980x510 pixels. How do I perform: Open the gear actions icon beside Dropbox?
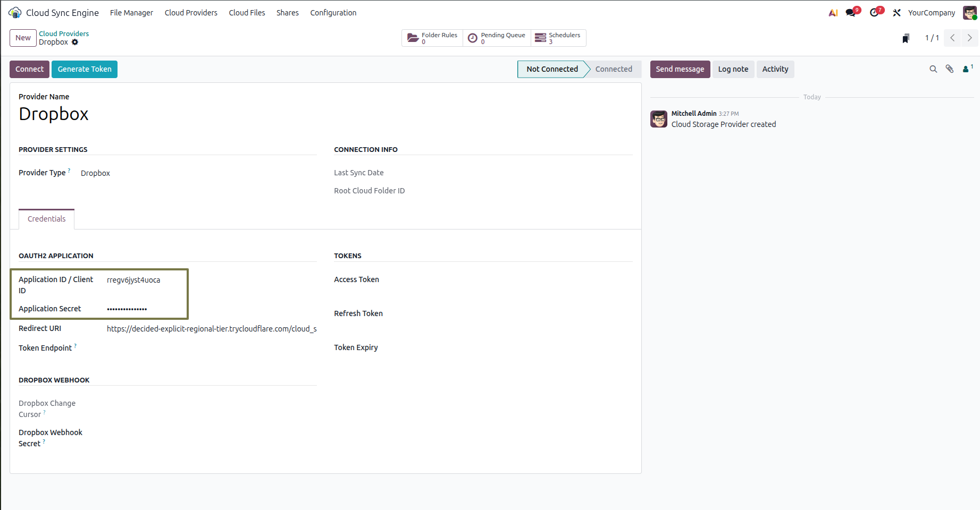coord(75,42)
